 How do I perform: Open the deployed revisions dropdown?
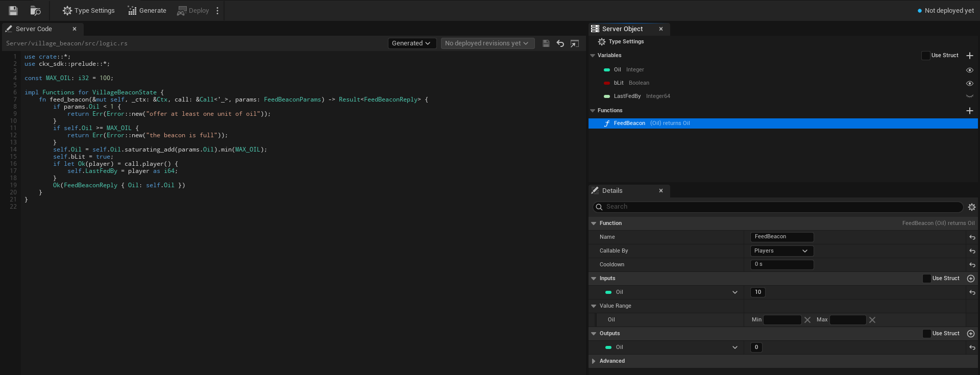(487, 43)
